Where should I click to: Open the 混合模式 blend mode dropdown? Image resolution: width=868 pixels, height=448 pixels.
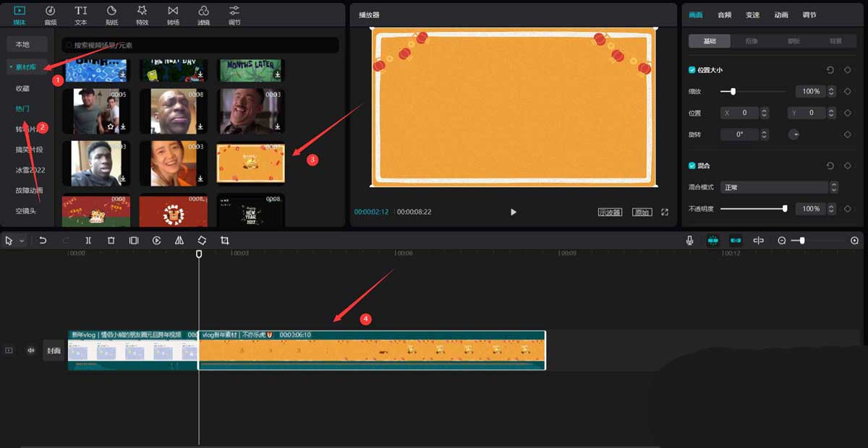pyautogui.click(x=779, y=187)
